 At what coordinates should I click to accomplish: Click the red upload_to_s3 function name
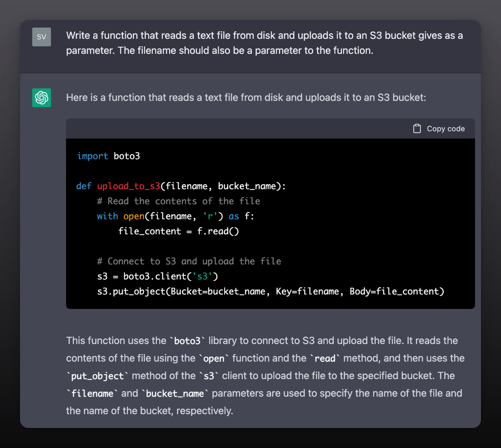129,186
